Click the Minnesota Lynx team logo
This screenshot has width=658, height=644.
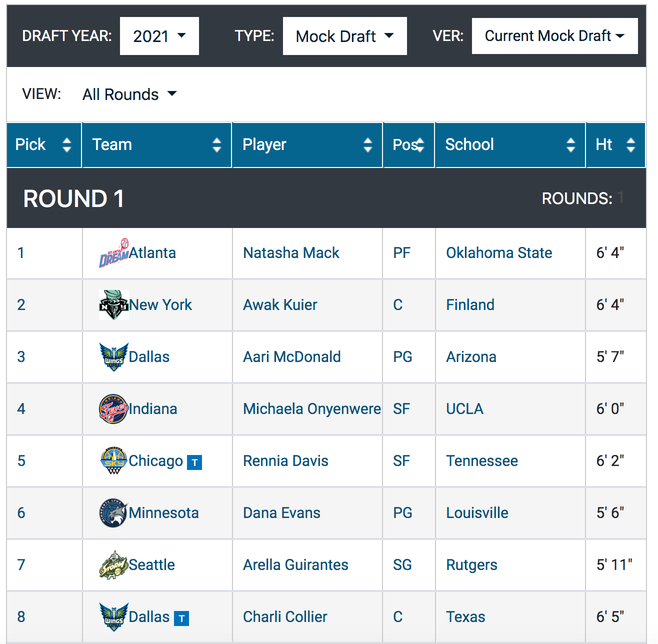pos(114,513)
